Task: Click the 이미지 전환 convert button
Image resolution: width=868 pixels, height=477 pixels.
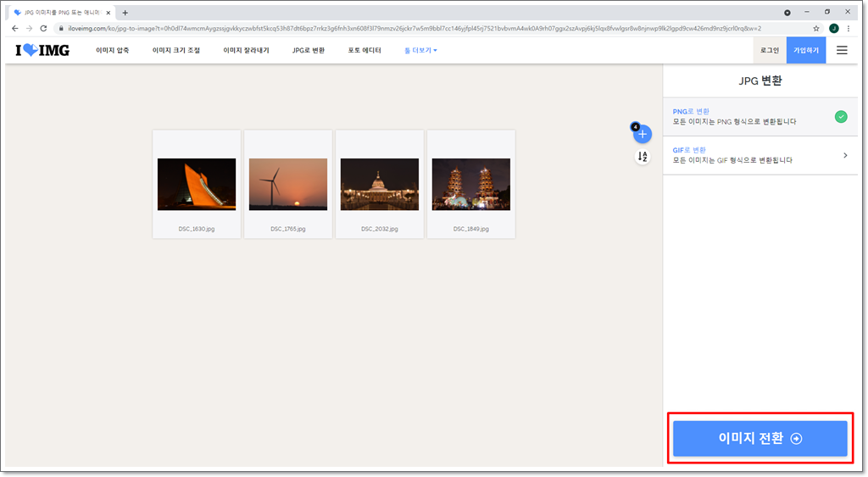Action: coord(760,438)
